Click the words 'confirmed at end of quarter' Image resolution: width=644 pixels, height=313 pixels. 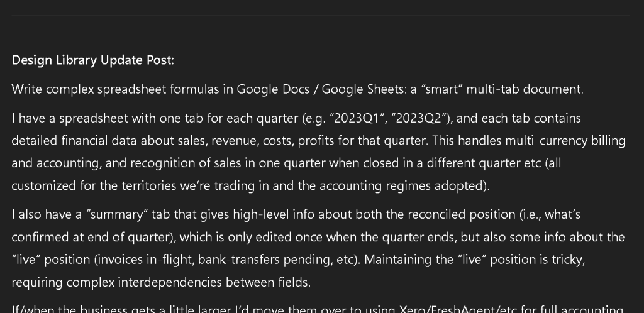[x=91, y=237]
